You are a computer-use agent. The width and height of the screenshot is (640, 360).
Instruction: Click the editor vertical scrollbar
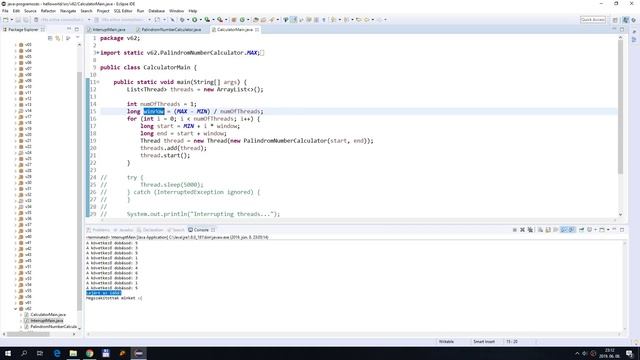point(620,107)
